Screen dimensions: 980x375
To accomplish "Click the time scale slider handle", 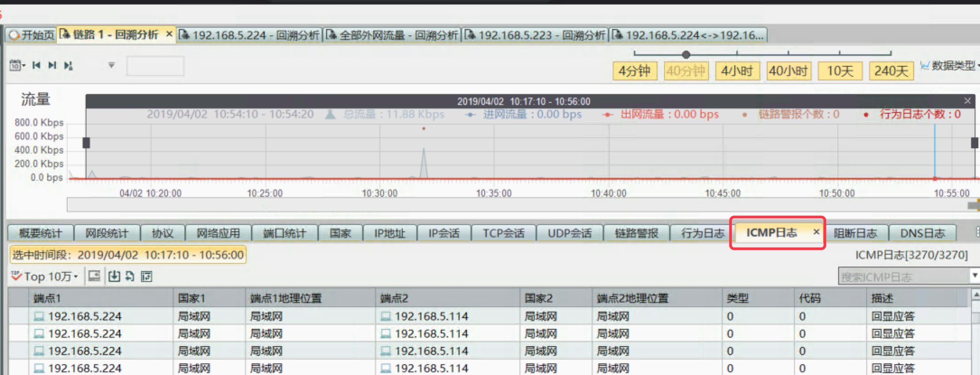I will click(x=686, y=55).
